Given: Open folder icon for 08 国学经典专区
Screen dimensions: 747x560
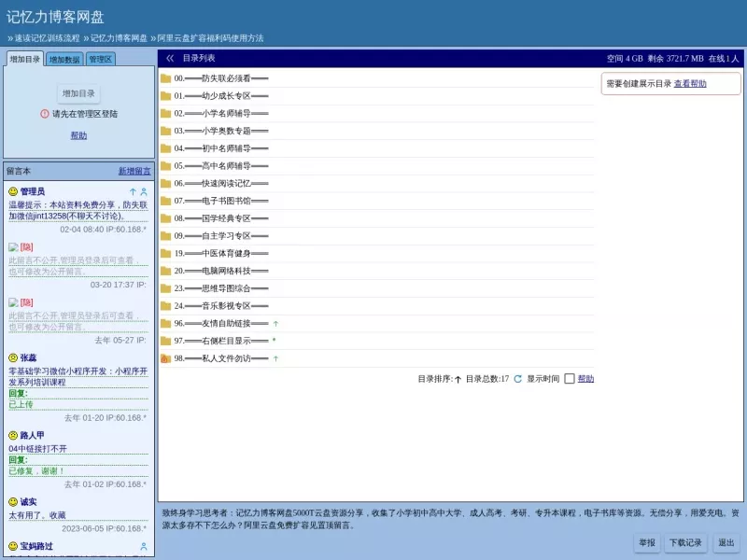Looking at the screenshot, I should [166, 218].
